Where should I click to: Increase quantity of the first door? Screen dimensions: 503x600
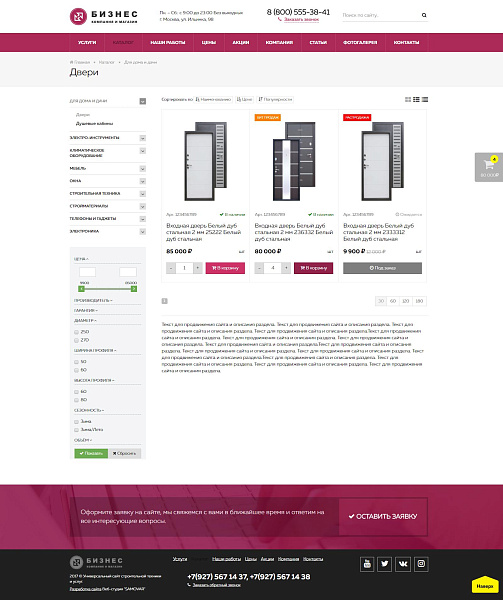point(197,268)
